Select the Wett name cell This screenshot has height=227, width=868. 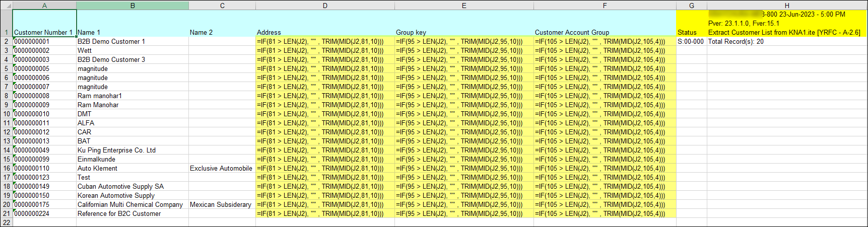tap(132, 50)
